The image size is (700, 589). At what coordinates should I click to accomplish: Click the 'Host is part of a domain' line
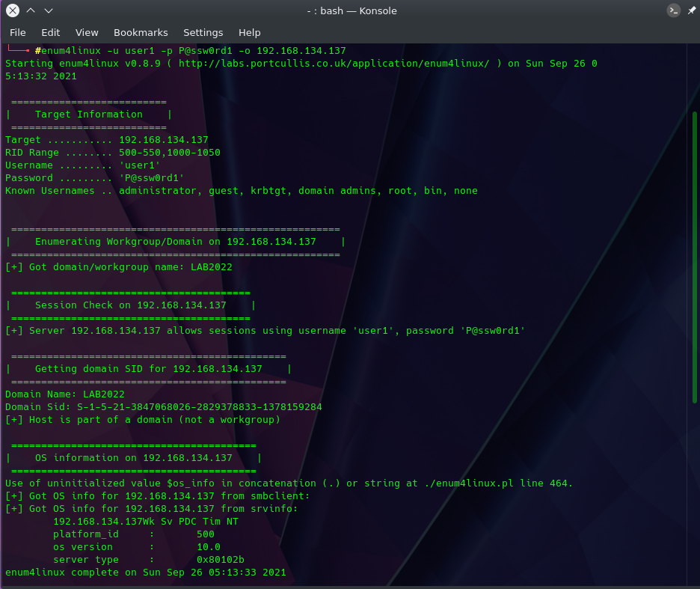[142, 420]
